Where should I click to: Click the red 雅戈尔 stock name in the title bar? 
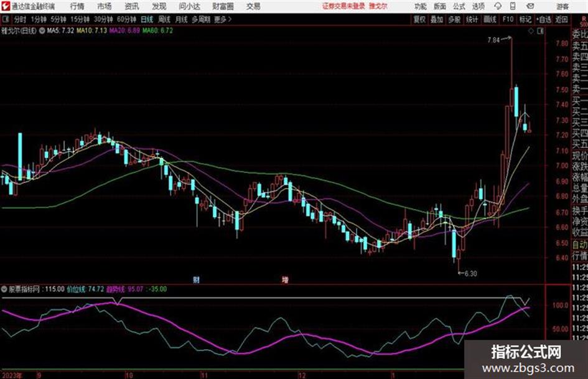(378, 6)
